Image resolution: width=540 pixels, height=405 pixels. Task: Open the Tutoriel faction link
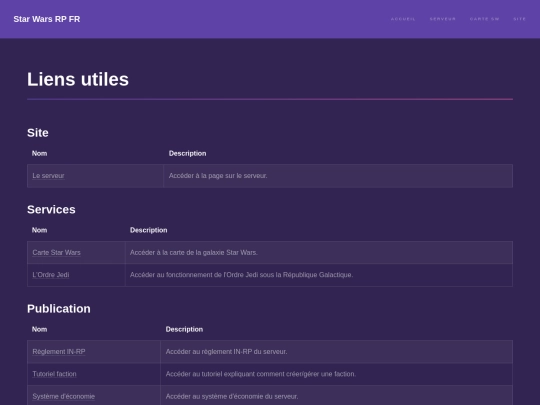(54, 374)
